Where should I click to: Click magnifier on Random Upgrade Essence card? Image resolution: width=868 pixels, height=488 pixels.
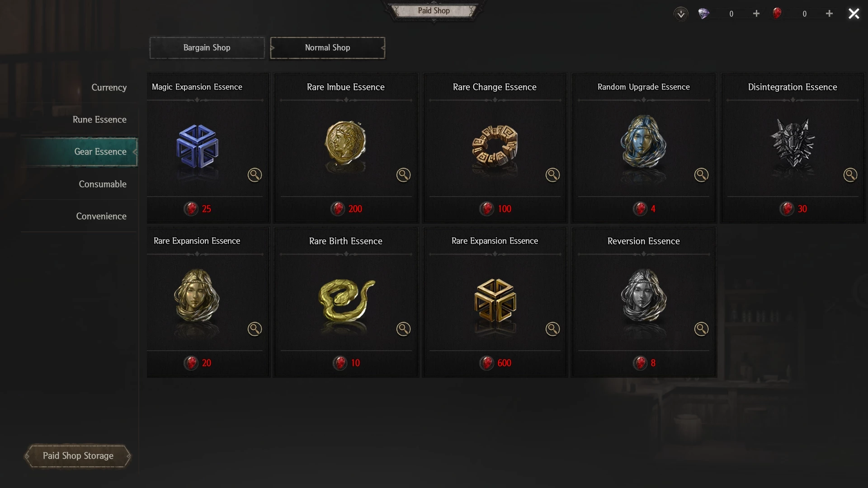coord(701,175)
